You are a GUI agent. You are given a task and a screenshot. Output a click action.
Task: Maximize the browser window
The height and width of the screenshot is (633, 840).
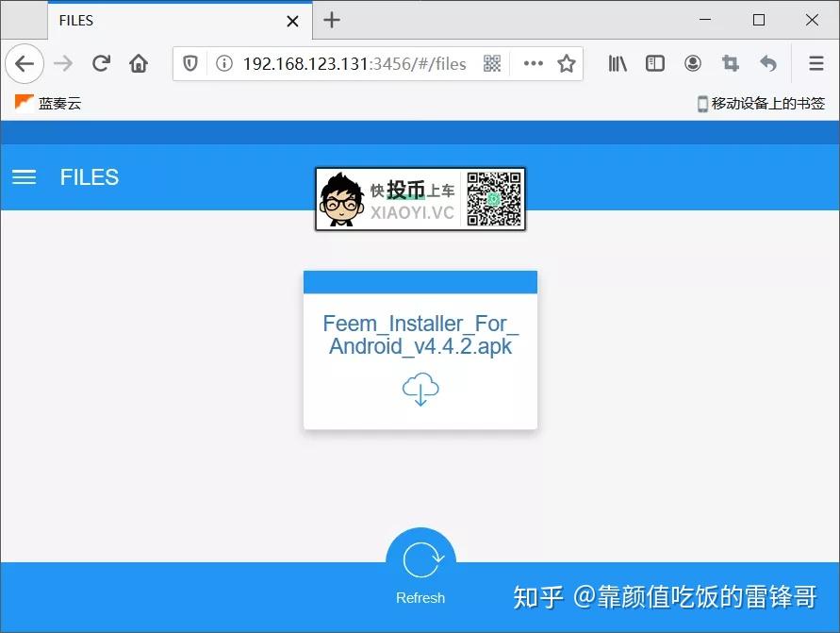click(759, 20)
